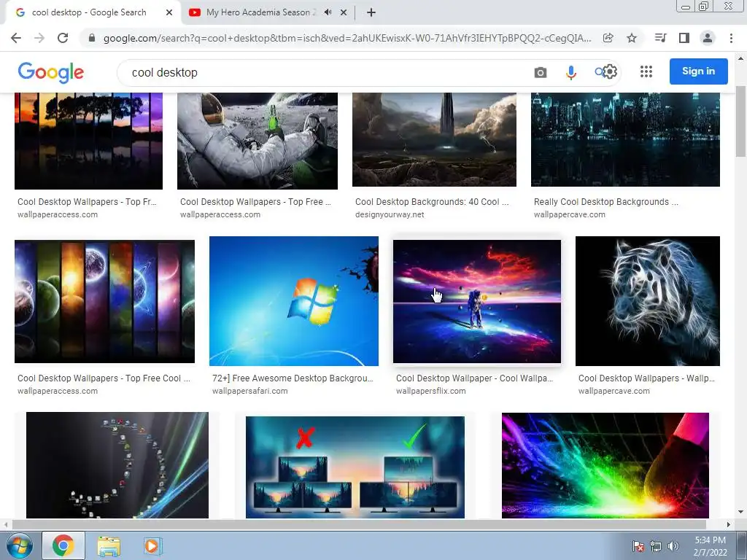Launch Windows Media Player from taskbar
Screen dimensions: 747x560
coord(152,545)
